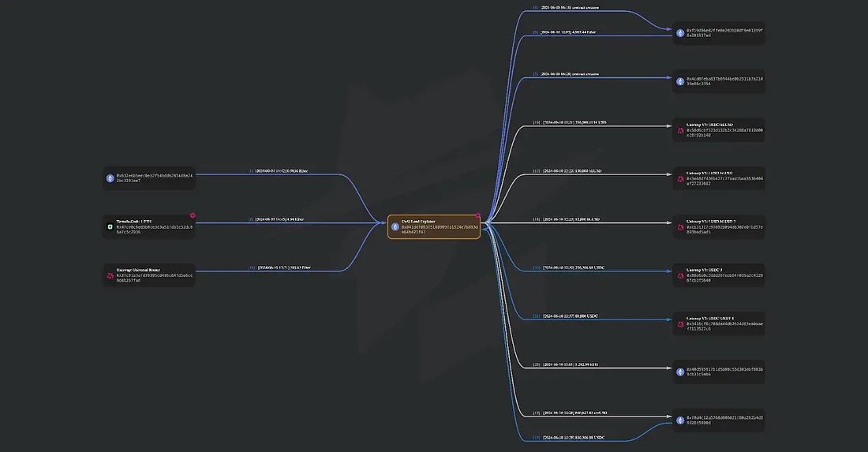Click the Ethereum icon on node 0xf19d66e82f
The height and width of the screenshot is (452, 868).
tap(680, 33)
